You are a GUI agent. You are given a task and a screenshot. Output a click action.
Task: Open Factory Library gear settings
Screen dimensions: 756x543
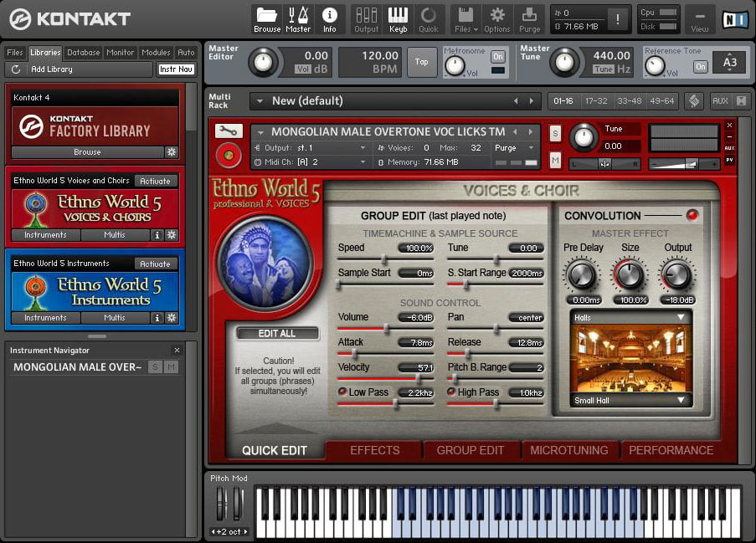(172, 152)
